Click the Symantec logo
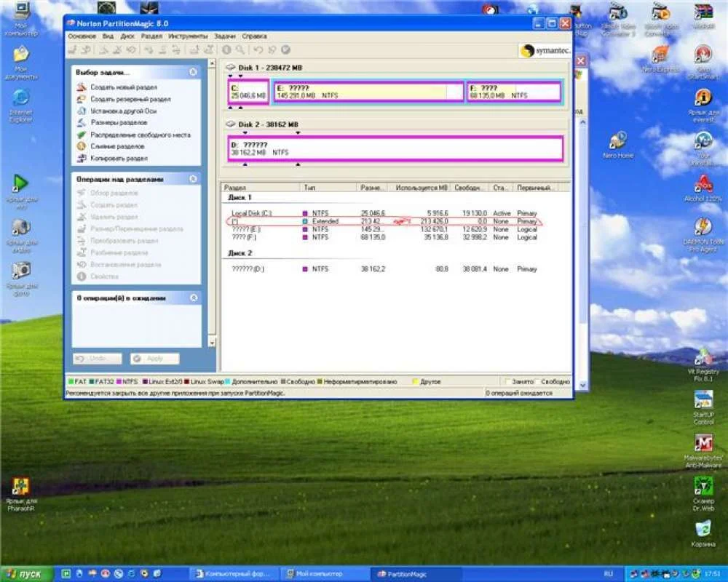 [x=545, y=51]
